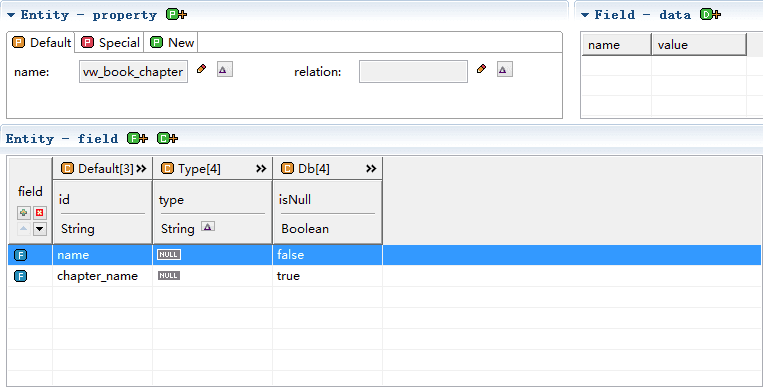Viewport: 763px width, 387px height.
Task: Expand the Db[4] column group chevrons
Action: pyautogui.click(x=371, y=168)
